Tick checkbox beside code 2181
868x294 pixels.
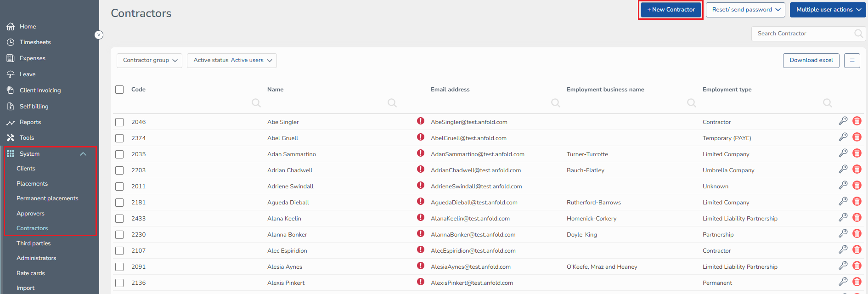tap(119, 203)
